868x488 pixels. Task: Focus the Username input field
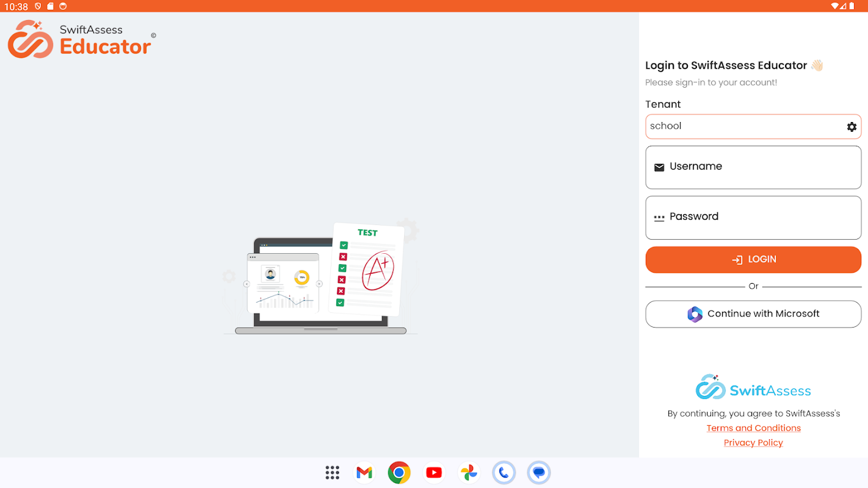point(753,167)
